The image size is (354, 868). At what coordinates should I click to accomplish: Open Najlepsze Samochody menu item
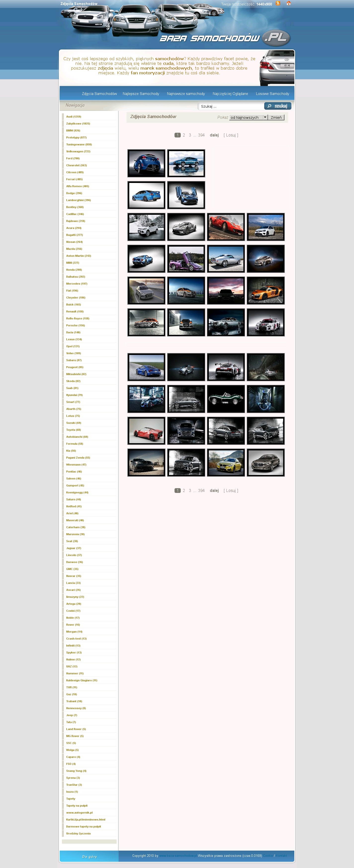pos(141,94)
